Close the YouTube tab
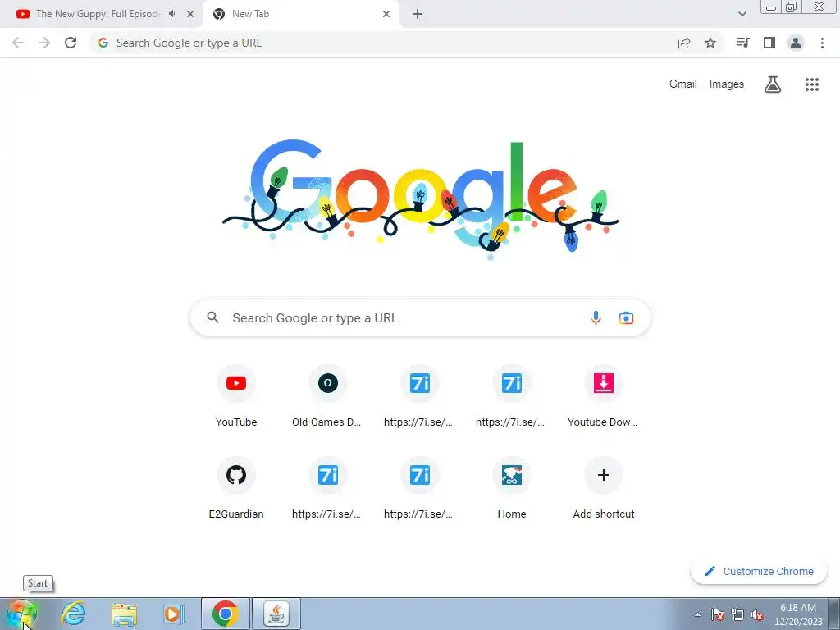Viewport: 840px width, 630px height. (x=190, y=14)
